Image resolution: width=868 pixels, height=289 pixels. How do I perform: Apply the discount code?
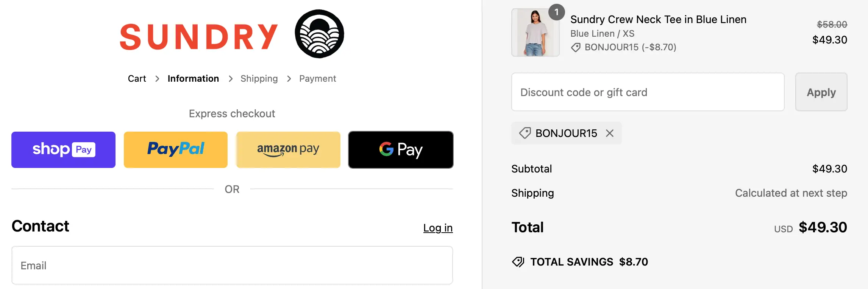(x=821, y=92)
